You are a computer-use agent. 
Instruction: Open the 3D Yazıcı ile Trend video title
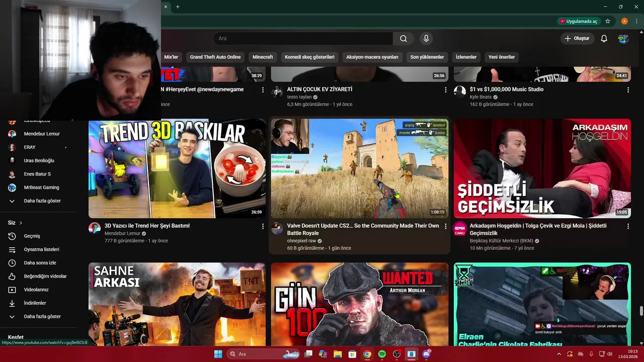pyautogui.click(x=147, y=226)
